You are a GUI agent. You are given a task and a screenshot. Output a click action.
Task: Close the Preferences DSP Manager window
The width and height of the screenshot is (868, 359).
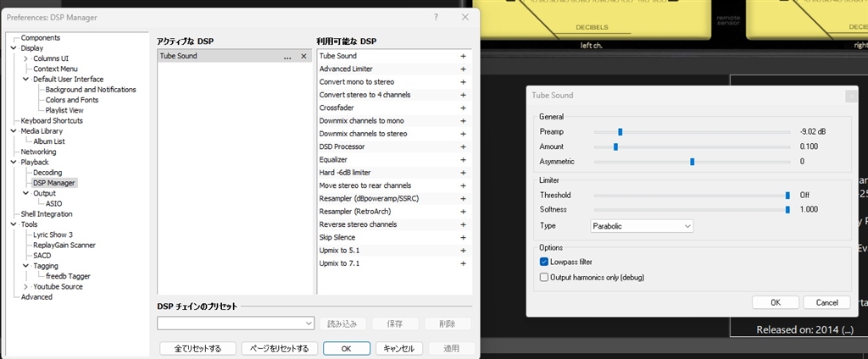pos(465,17)
